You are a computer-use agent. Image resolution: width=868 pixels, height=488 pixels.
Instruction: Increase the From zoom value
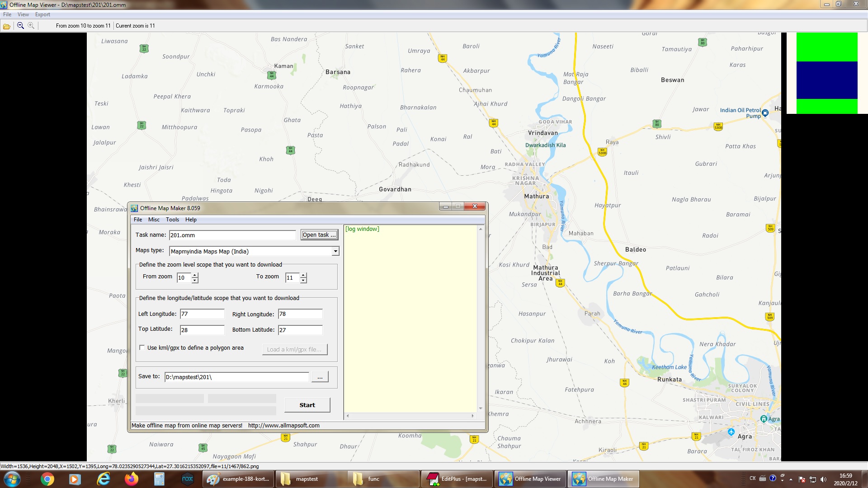(x=195, y=275)
